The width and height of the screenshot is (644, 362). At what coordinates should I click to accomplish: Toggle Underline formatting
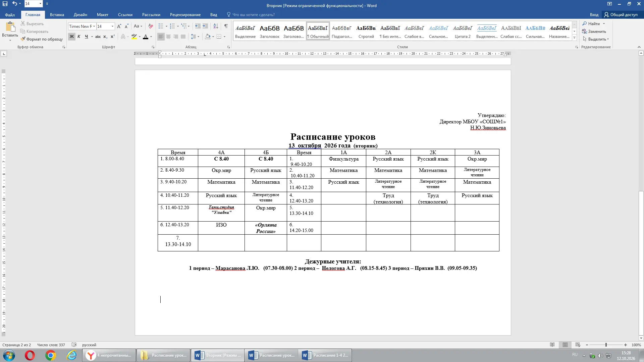(86, 37)
